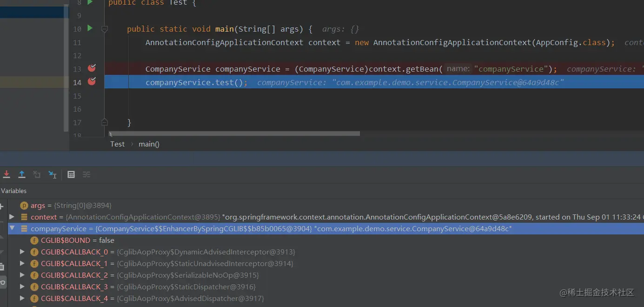Collapse the main method fold marker on line 10

(105, 29)
